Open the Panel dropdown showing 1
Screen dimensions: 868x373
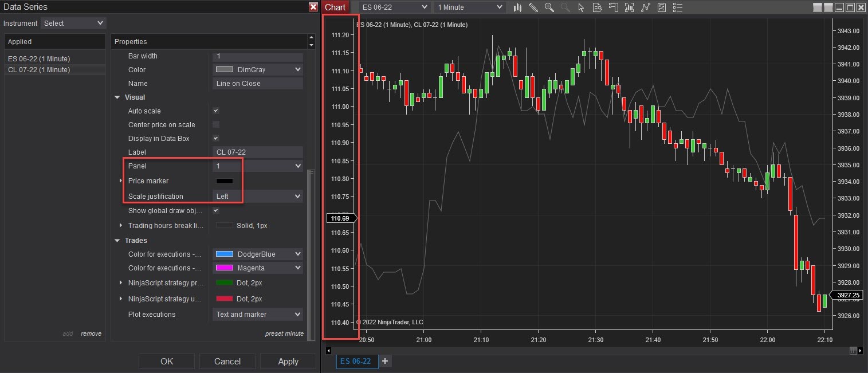(257, 166)
